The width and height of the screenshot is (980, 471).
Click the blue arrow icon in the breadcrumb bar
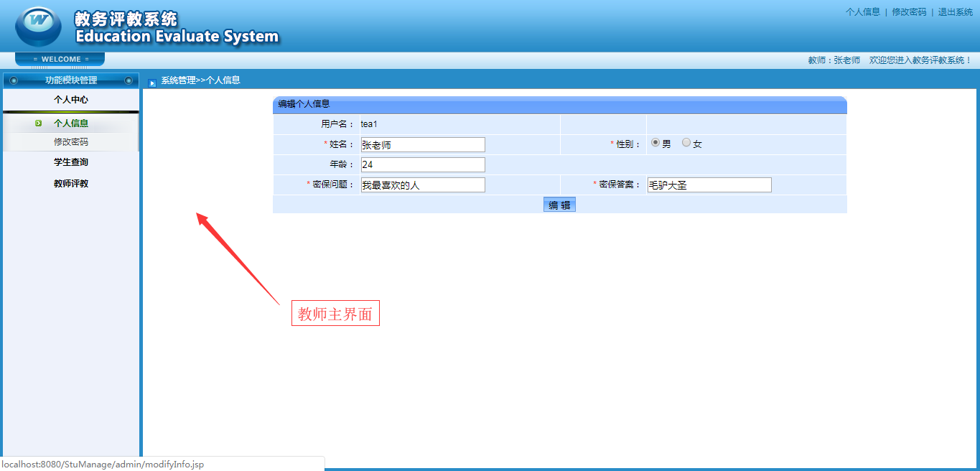click(x=151, y=81)
